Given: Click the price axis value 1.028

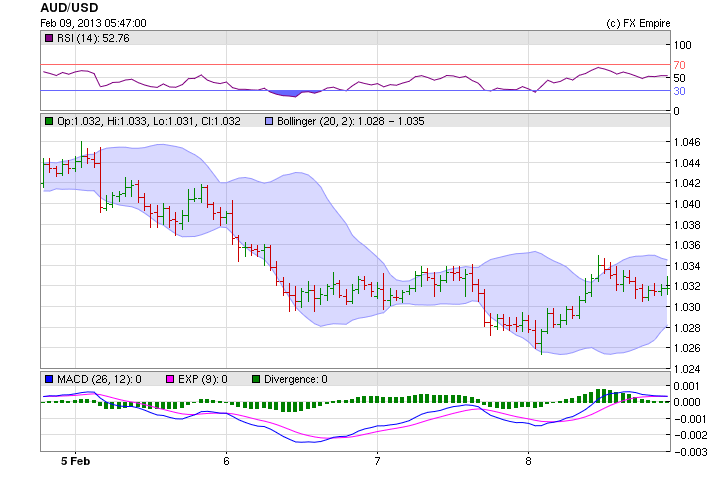Looking at the screenshot, I should 687,328.
